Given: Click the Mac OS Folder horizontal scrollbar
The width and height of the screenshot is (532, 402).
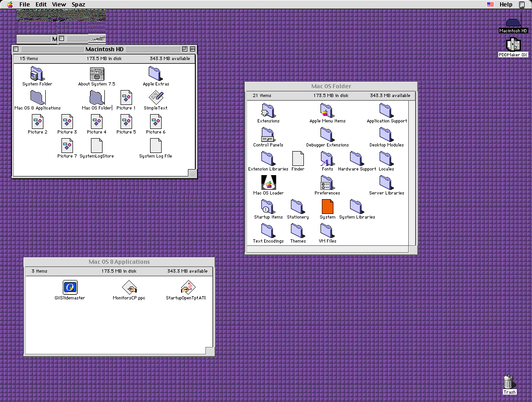Looking at the screenshot, I should click(x=327, y=249).
